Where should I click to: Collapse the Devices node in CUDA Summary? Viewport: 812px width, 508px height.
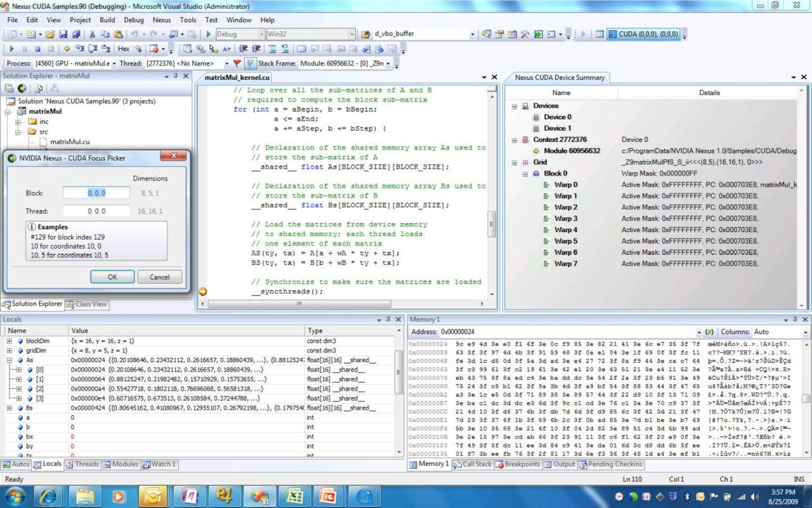514,106
